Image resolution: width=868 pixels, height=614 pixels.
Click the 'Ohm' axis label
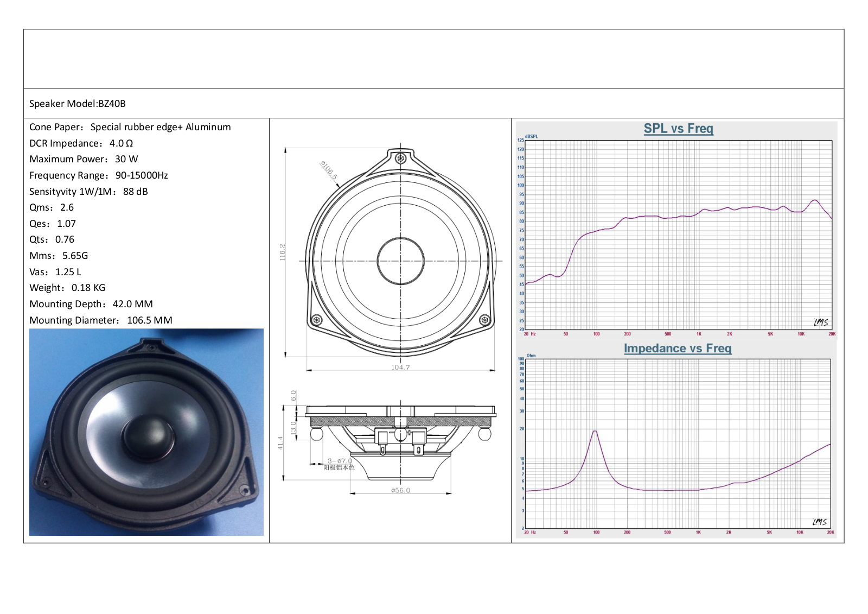click(x=531, y=356)
